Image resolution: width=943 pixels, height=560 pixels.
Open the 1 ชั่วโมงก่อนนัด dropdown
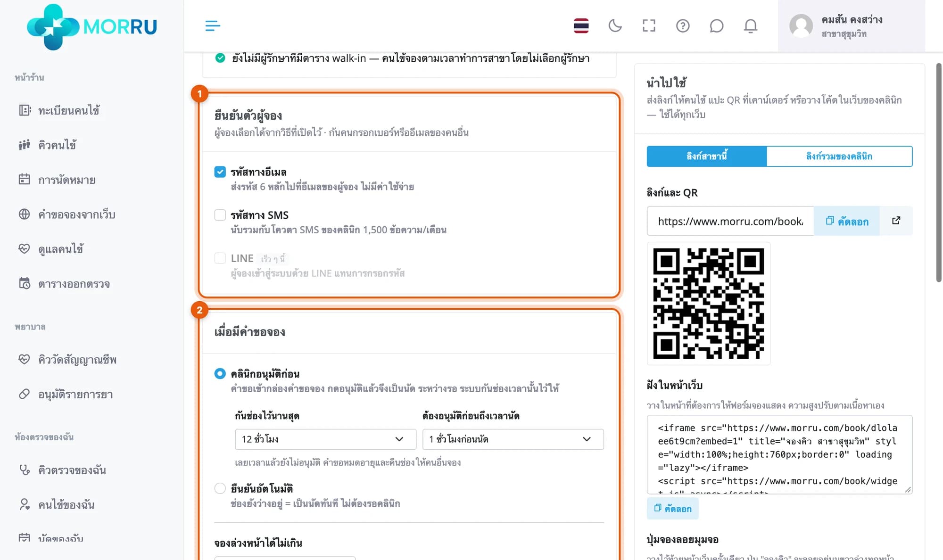513,439
